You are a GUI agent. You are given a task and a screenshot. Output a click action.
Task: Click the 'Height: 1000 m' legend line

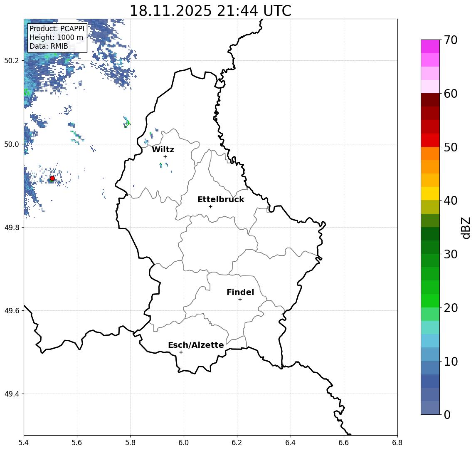pos(56,37)
